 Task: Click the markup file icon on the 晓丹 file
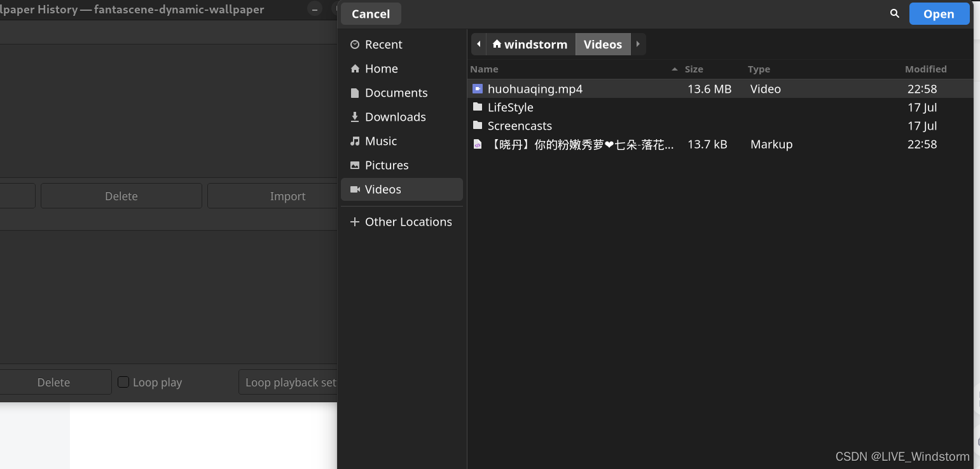click(x=478, y=144)
